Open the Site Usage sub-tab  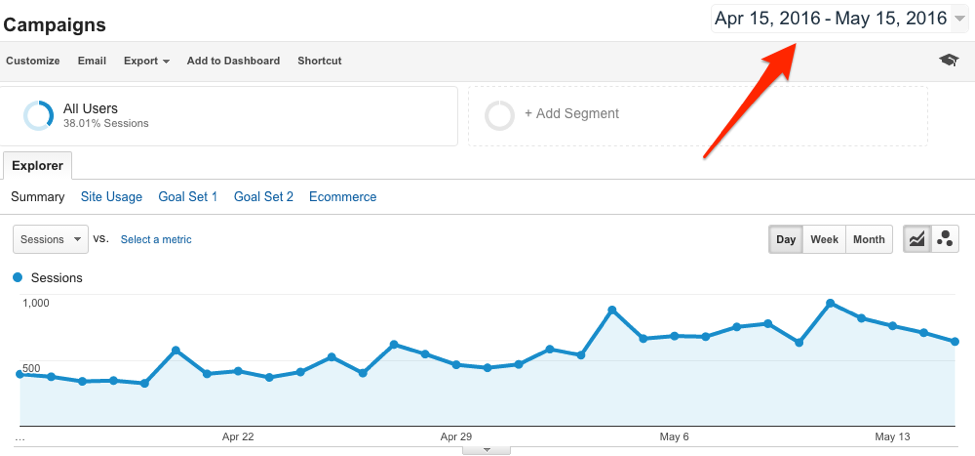click(x=111, y=197)
